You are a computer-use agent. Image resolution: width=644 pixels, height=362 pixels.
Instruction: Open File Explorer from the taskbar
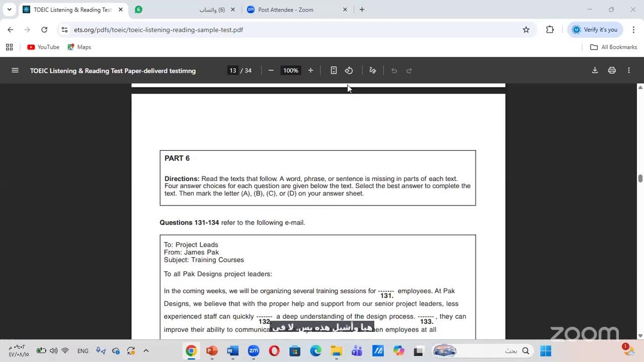[336, 351]
